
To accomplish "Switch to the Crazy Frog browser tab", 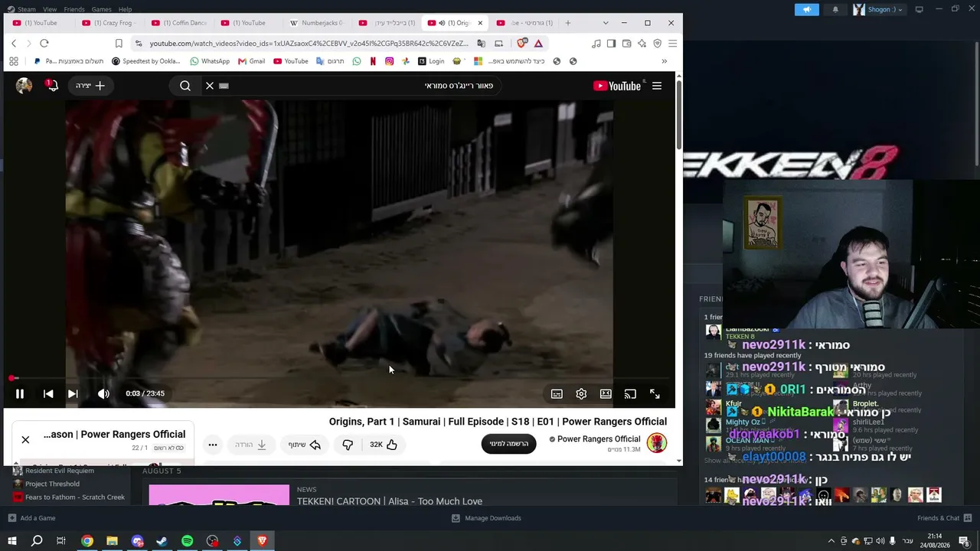I will pos(107,23).
